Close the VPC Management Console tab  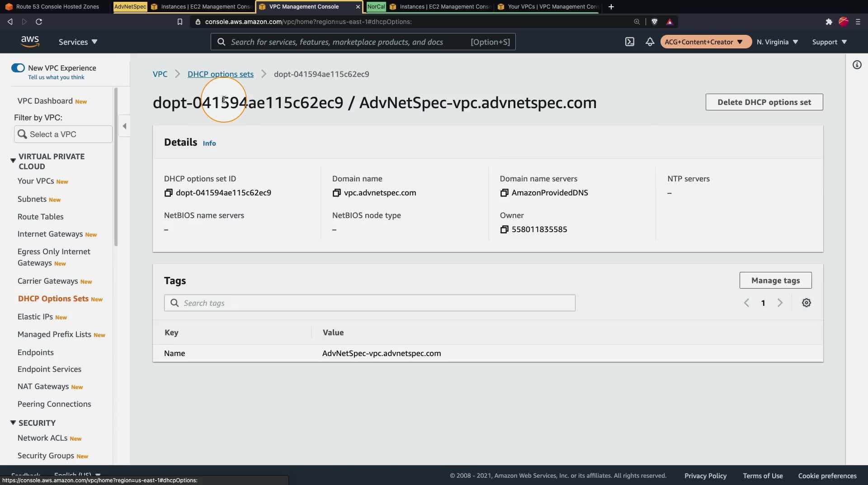tap(358, 7)
